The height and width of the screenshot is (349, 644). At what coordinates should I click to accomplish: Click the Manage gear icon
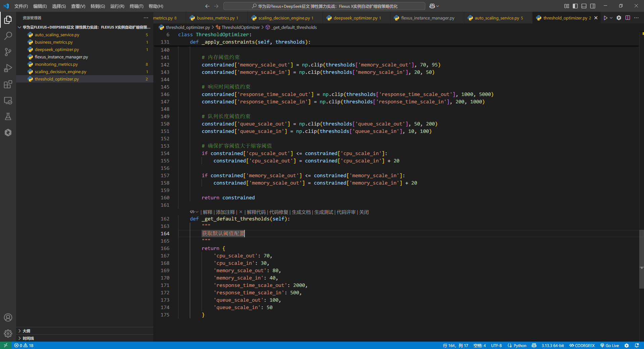pyautogui.click(x=8, y=333)
